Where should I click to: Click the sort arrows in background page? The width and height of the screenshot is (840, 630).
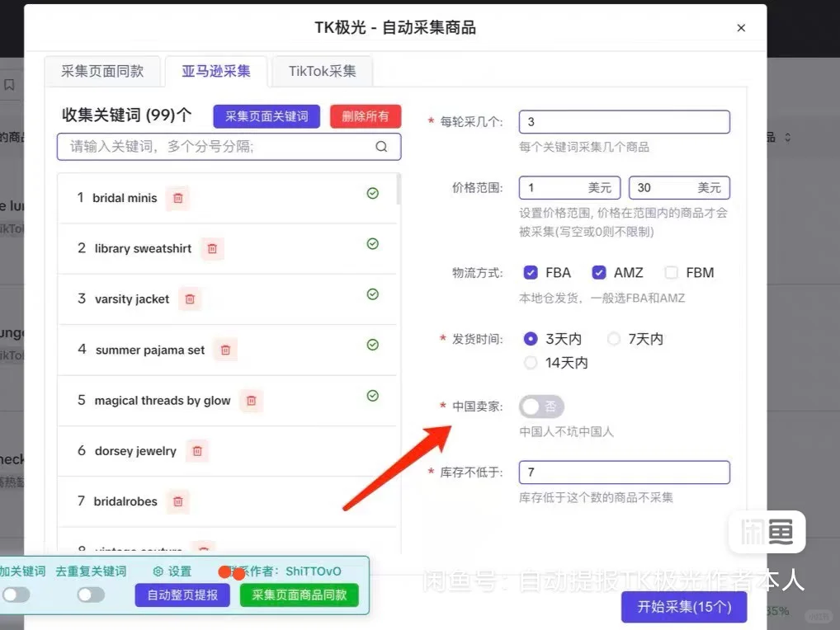787,138
